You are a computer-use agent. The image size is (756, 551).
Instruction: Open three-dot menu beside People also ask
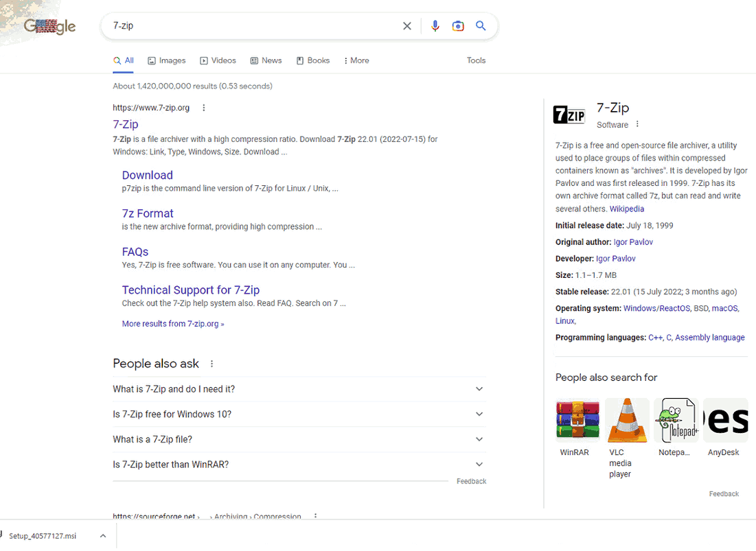211,364
